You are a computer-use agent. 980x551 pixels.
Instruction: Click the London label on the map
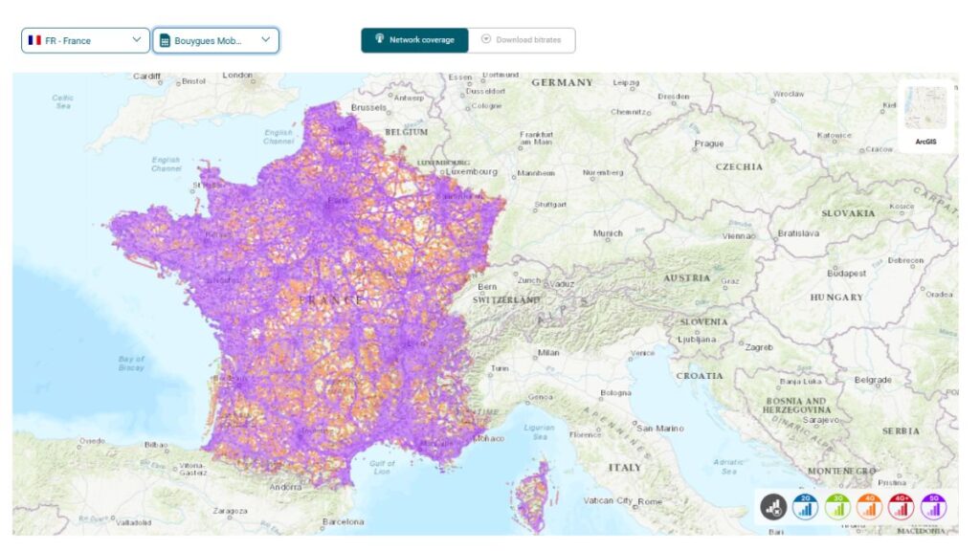click(237, 75)
